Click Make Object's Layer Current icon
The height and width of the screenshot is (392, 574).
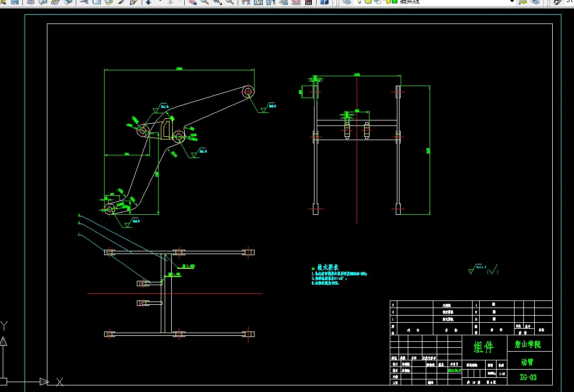[523, 2]
